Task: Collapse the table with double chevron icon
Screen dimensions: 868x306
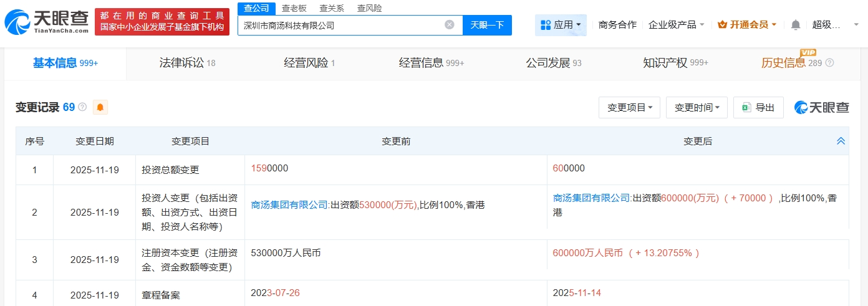Action: [841, 141]
